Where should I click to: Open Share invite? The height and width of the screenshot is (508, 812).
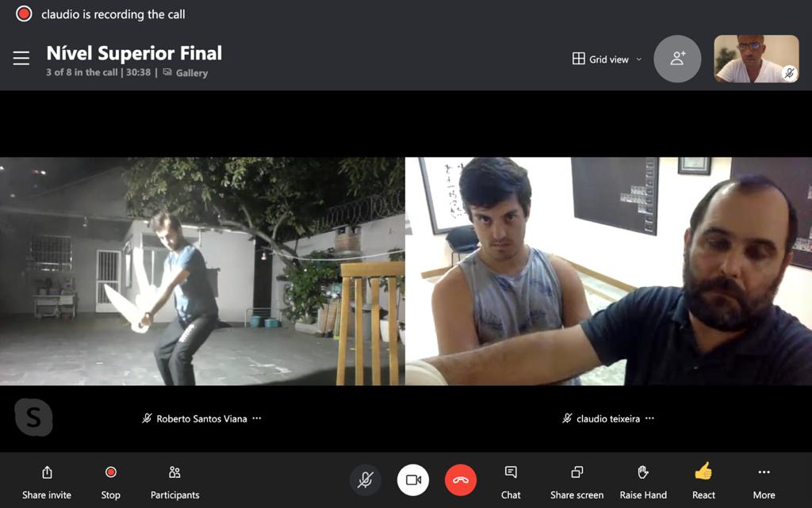[x=47, y=482]
